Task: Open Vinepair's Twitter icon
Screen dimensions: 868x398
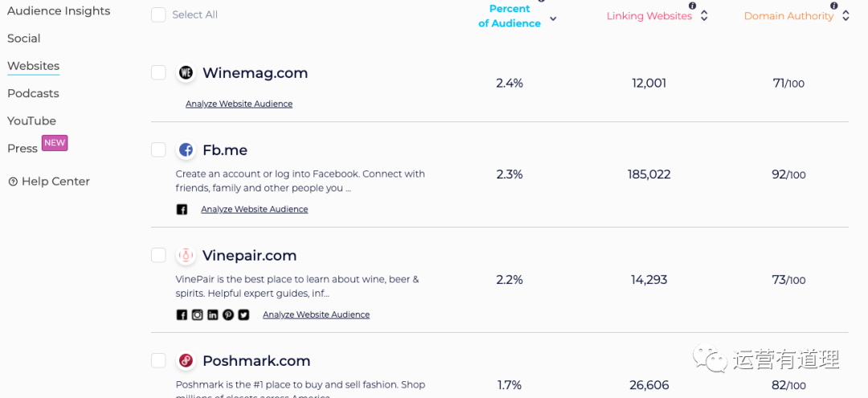Action: 244,315
